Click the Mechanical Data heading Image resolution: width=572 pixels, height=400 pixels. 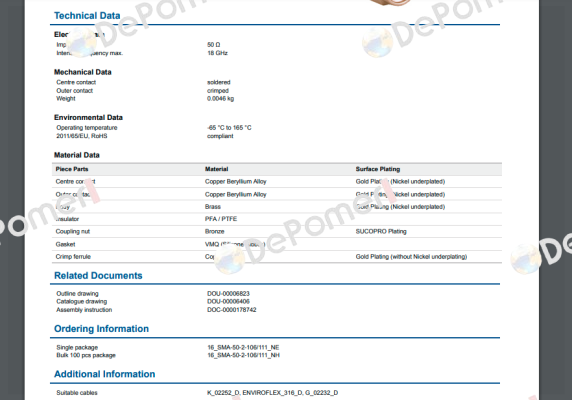click(83, 72)
